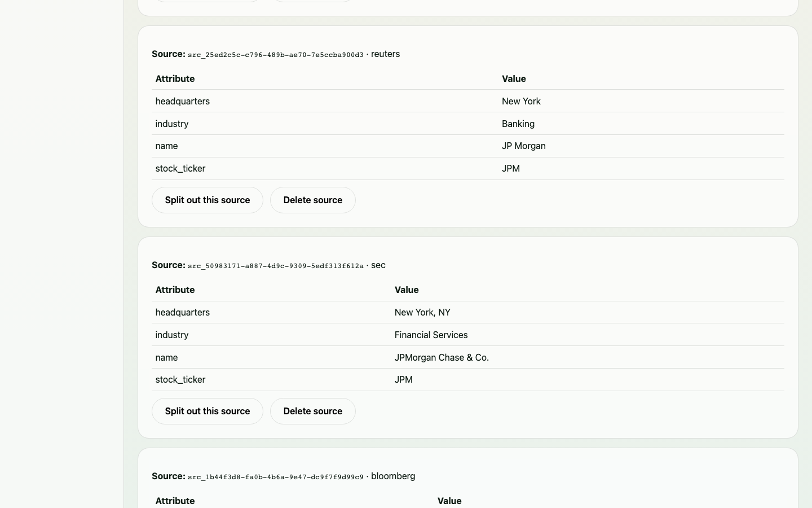Viewport: 812px width, 508px height.
Task: Select the sec source ID text
Action: (276, 266)
